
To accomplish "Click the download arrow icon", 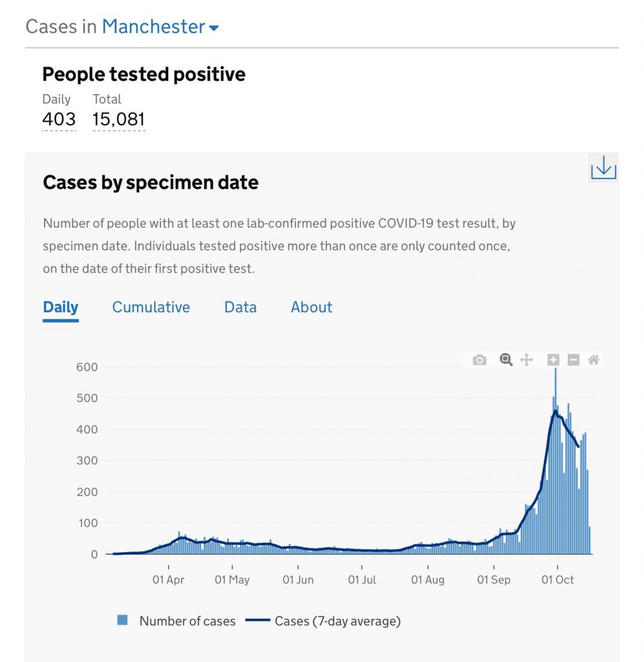I will click(603, 168).
